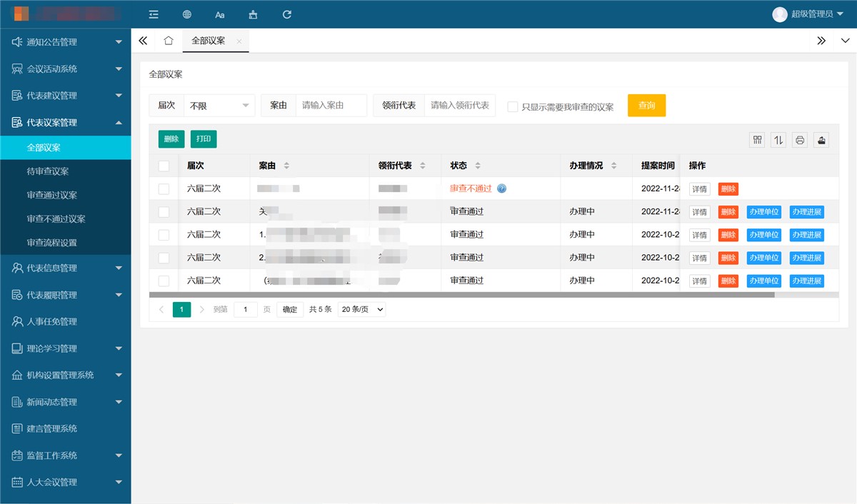Check the first 六届二次 row checkbox
The height and width of the screenshot is (504, 857).
164,188
